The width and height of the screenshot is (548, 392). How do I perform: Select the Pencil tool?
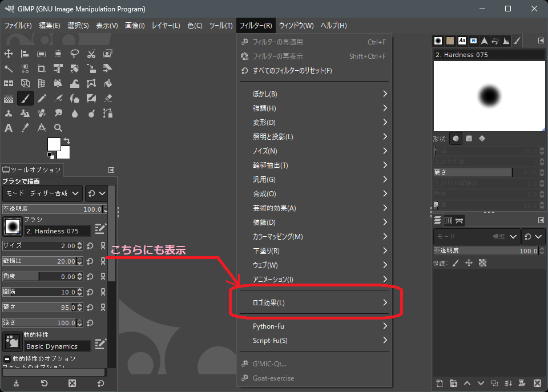pos(42,98)
